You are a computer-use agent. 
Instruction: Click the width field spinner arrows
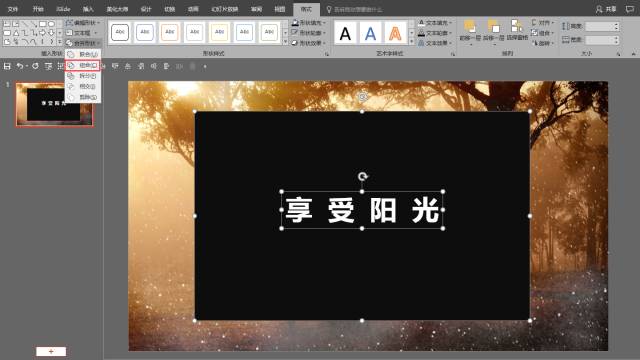click(x=616, y=40)
